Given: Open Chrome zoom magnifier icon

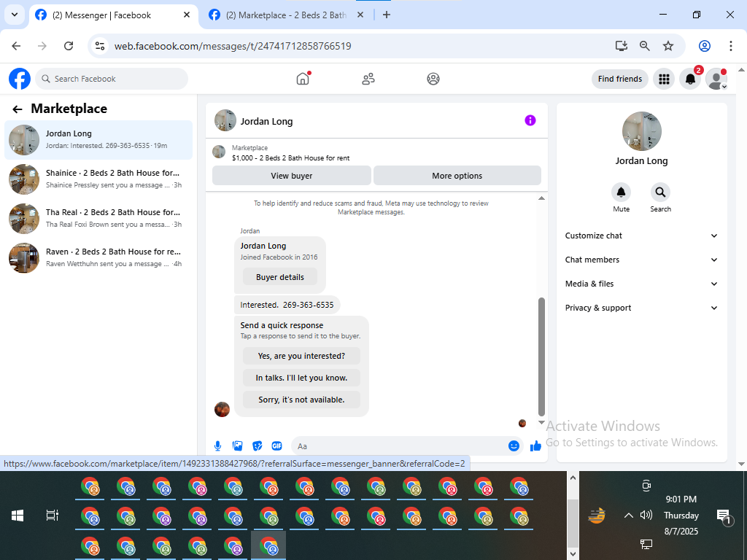Looking at the screenshot, I should tap(645, 46).
